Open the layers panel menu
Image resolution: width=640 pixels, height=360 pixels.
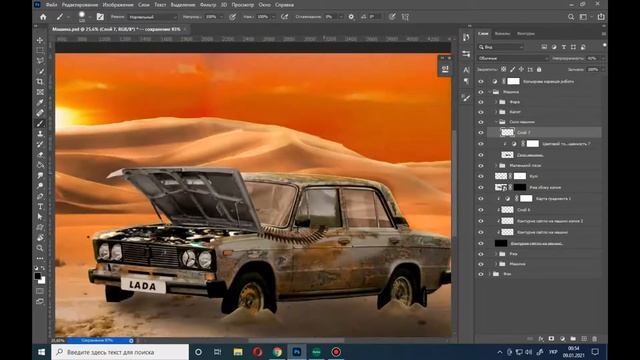(604, 33)
